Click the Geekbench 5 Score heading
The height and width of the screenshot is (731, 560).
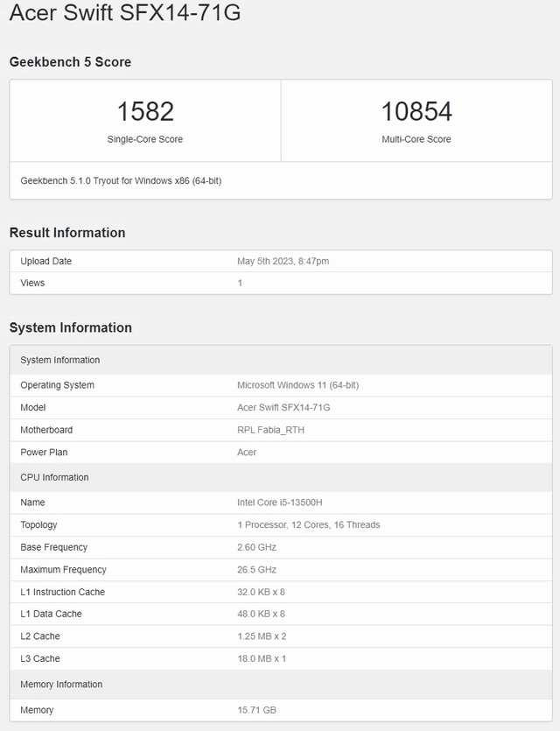[x=70, y=62]
